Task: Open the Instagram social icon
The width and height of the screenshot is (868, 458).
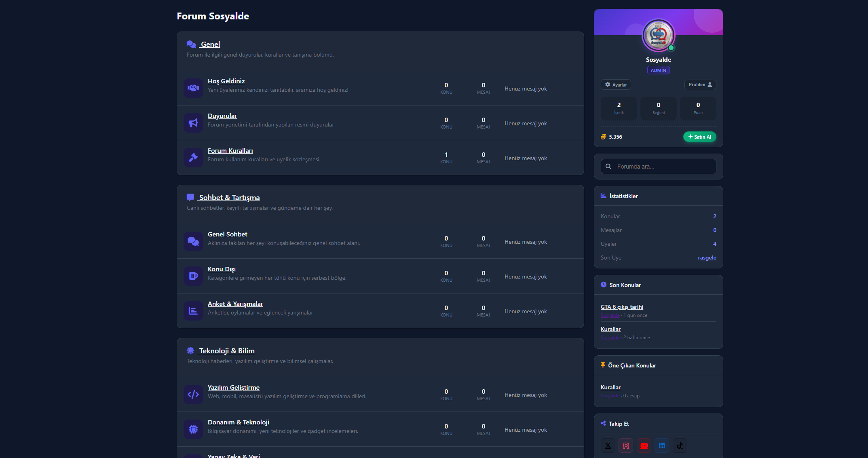Action: (x=626, y=445)
